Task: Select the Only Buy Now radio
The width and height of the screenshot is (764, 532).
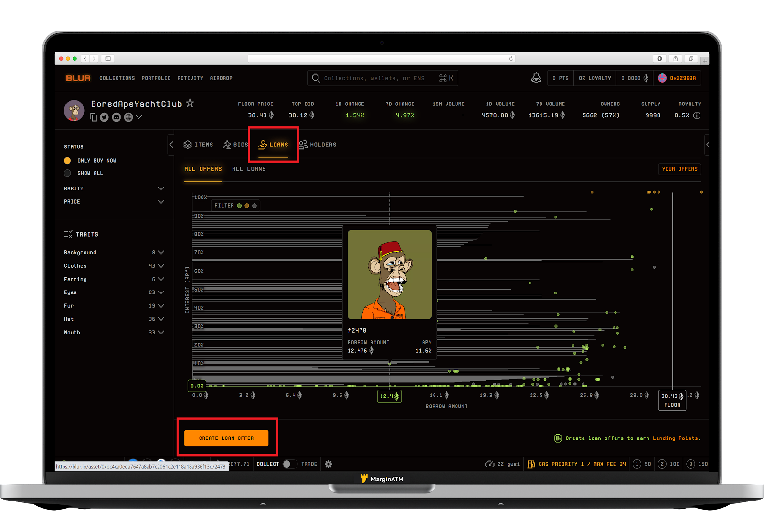Action: [67, 161]
